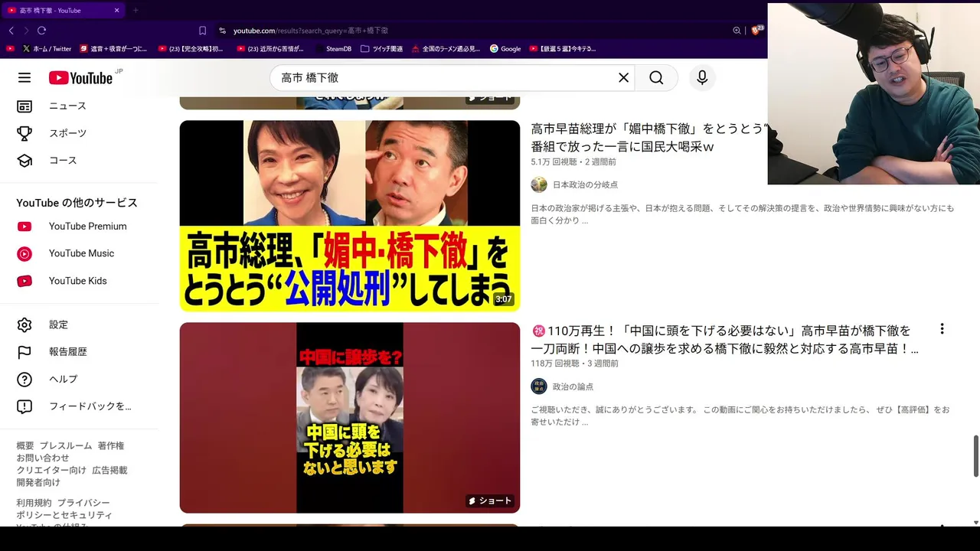The image size is (980, 551).
Task: Submit search with magnifier button
Action: tap(656, 77)
